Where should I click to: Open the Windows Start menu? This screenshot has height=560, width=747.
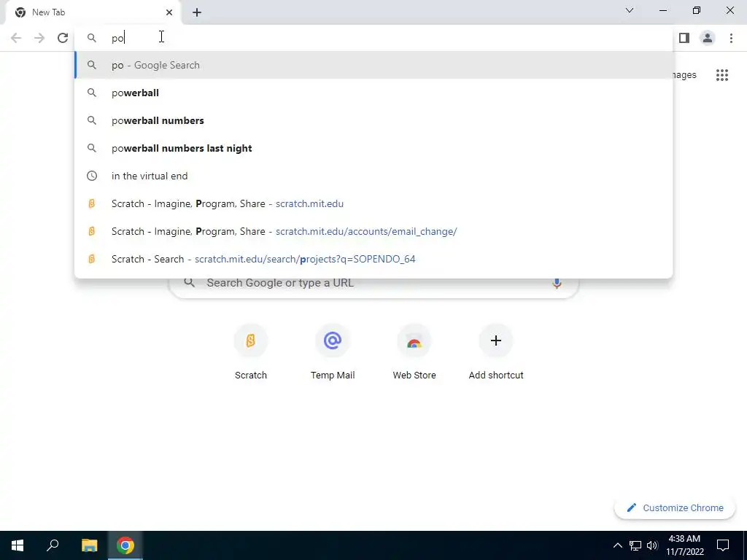(18, 545)
